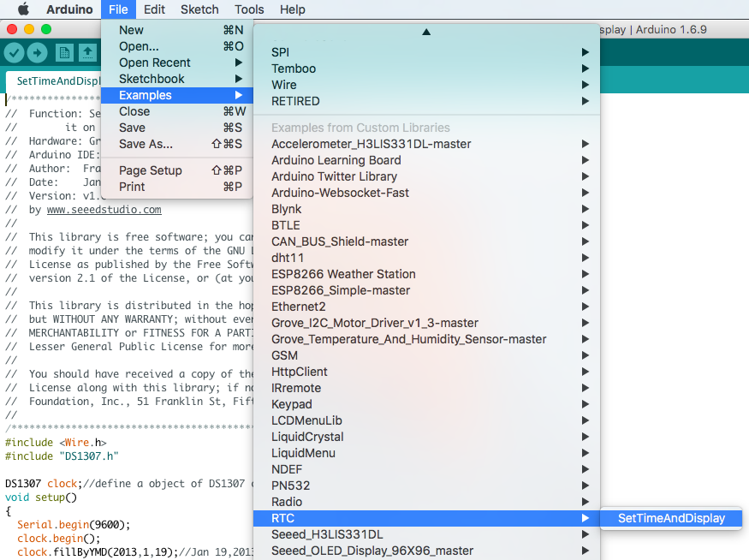Choose Print from the File menu
This screenshot has height=560, width=749.
(x=176, y=187)
